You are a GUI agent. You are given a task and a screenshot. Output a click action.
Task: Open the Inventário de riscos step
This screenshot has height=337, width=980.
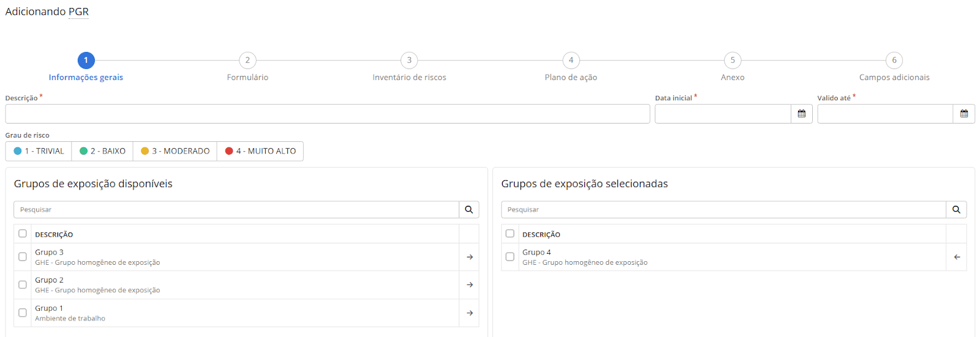[x=409, y=78]
